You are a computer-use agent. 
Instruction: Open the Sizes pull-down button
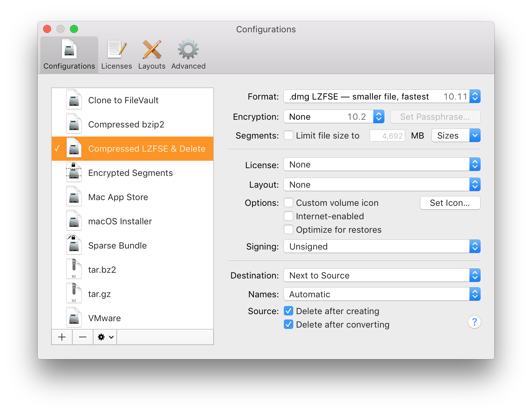[x=456, y=136]
